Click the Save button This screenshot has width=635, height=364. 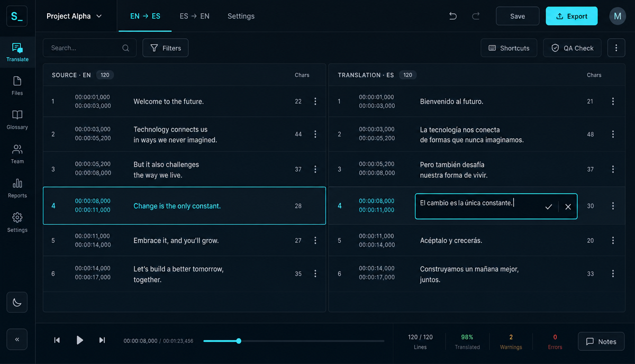[518, 16]
